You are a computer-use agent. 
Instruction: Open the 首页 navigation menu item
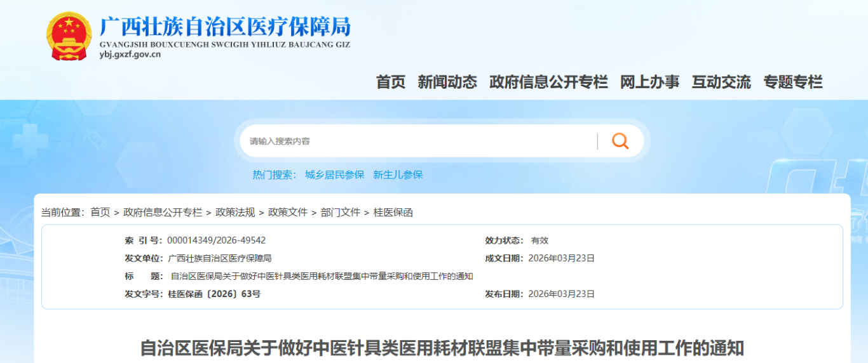click(390, 82)
